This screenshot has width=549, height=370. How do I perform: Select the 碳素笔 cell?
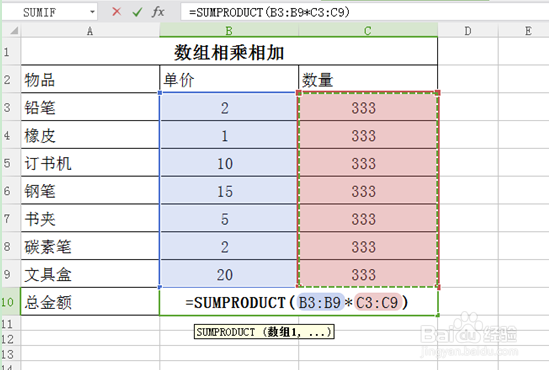pyautogui.click(x=90, y=246)
